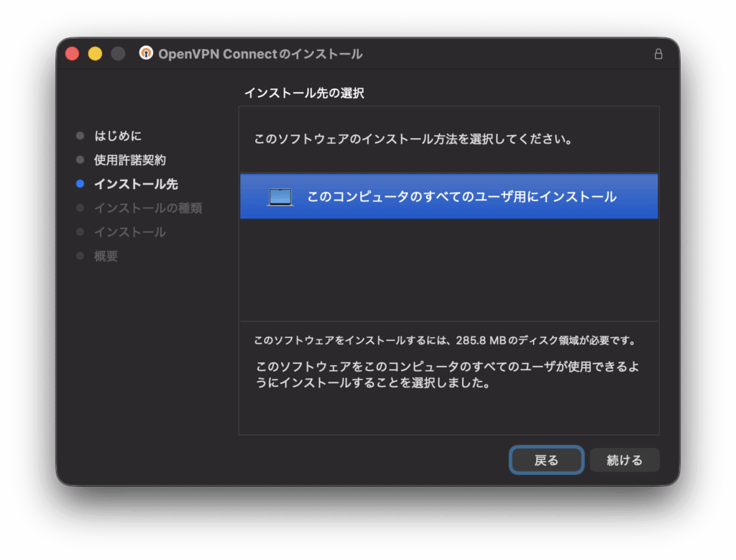The width and height of the screenshot is (736, 560).
Task: Click the grayed-out zoom window button
Action: pos(118,54)
